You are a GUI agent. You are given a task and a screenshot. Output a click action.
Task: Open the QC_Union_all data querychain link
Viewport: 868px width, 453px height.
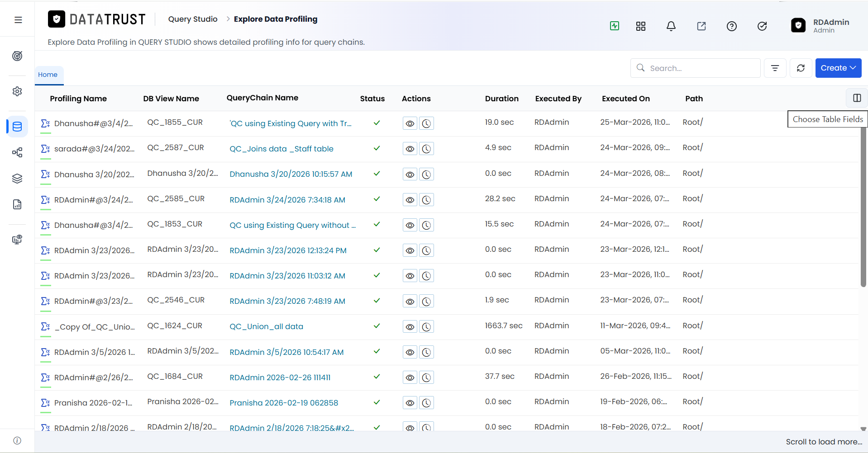click(x=267, y=326)
